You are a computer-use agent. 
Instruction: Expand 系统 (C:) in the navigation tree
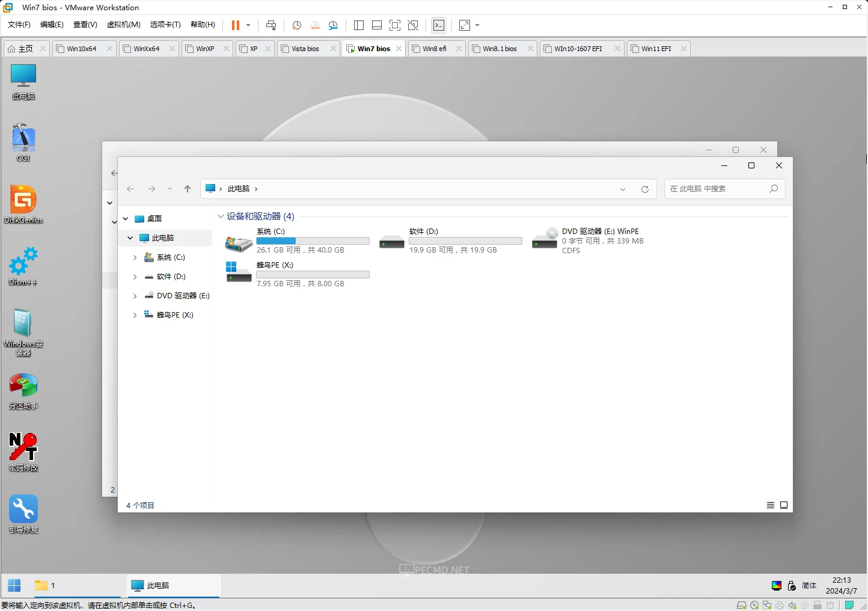click(135, 257)
